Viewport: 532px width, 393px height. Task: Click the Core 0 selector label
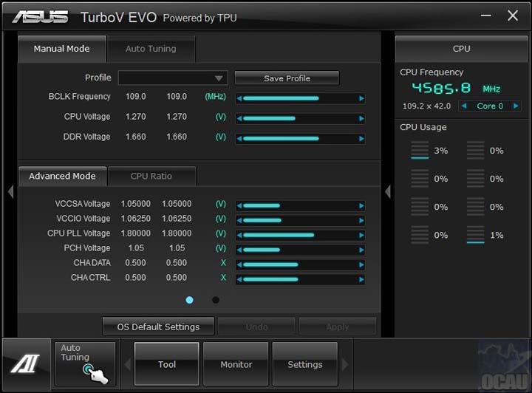(x=490, y=106)
